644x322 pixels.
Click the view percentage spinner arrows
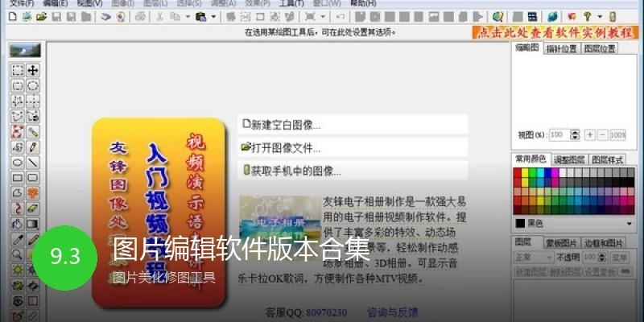coord(575,134)
